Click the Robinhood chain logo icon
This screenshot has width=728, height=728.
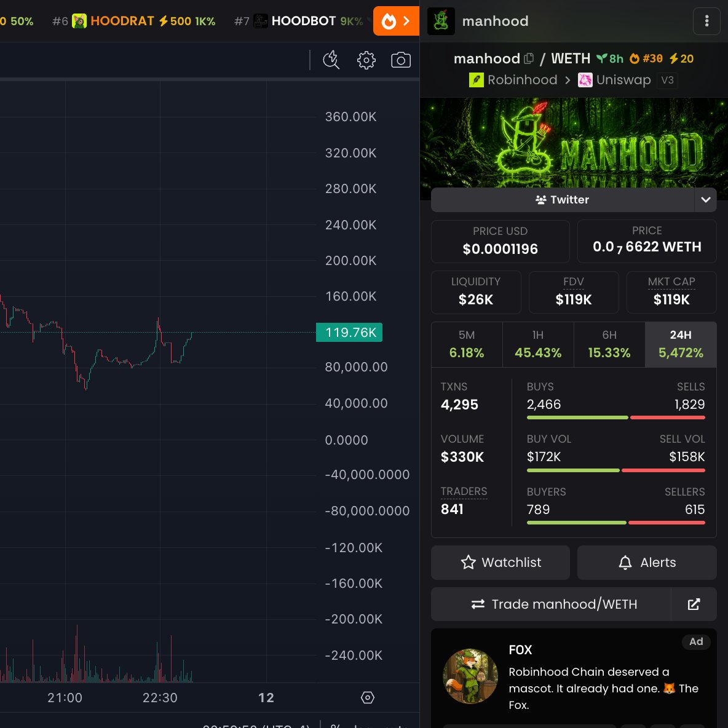pos(476,80)
